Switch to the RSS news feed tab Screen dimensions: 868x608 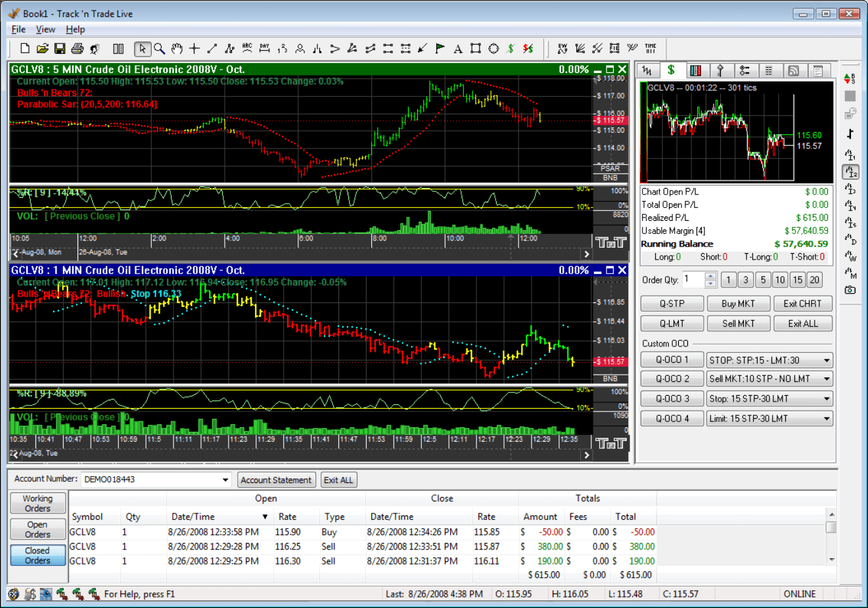[793, 71]
